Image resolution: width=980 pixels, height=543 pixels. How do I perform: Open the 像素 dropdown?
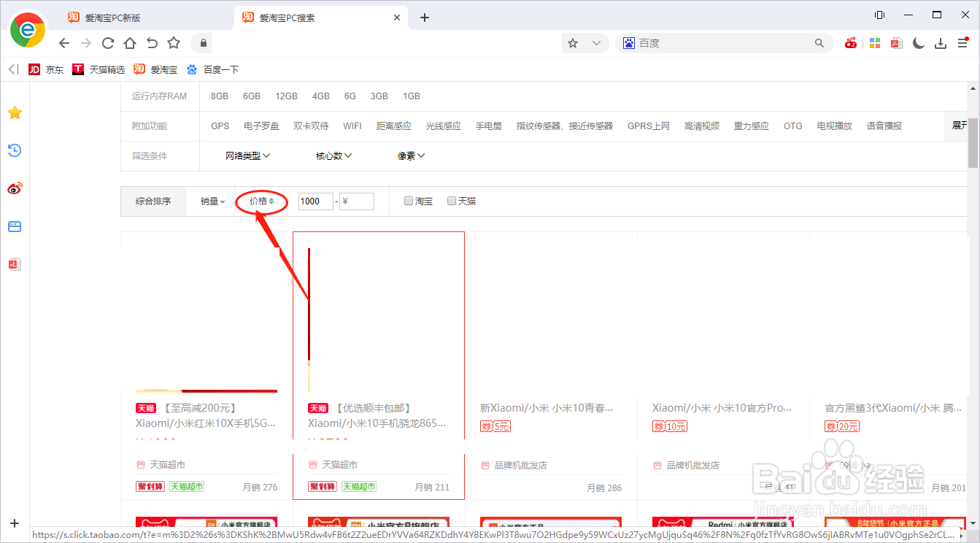click(x=412, y=155)
